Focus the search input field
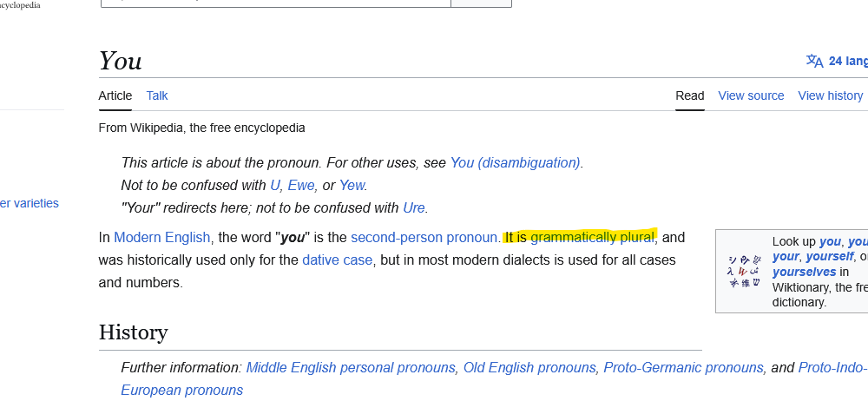 [276, 3]
